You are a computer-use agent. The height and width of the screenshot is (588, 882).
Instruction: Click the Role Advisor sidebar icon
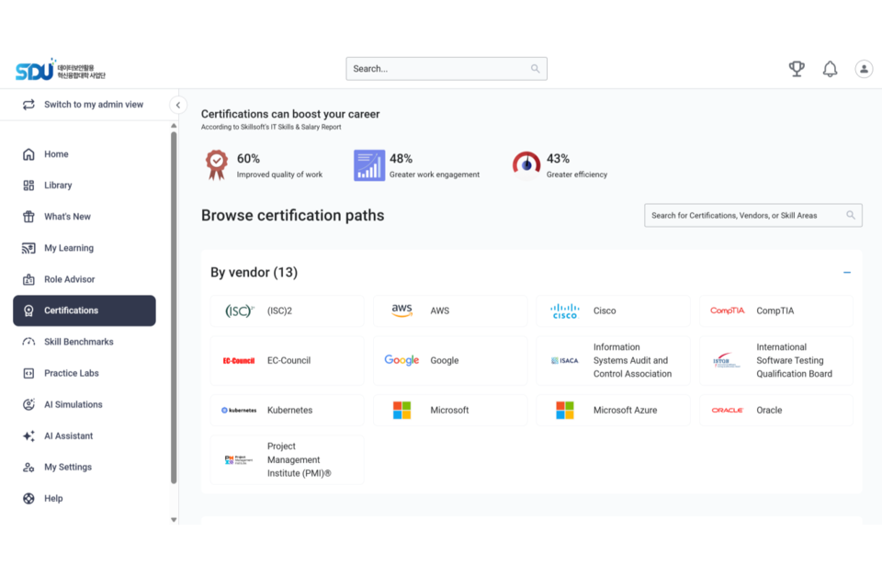tap(28, 279)
